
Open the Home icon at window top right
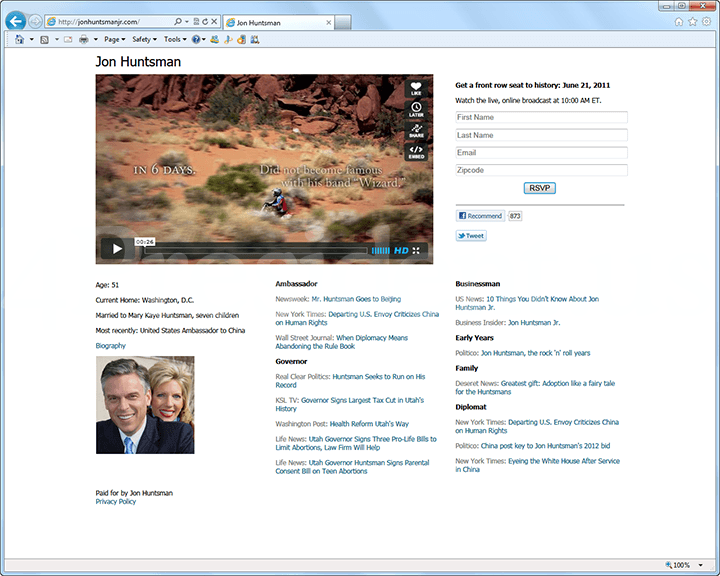[x=679, y=22]
